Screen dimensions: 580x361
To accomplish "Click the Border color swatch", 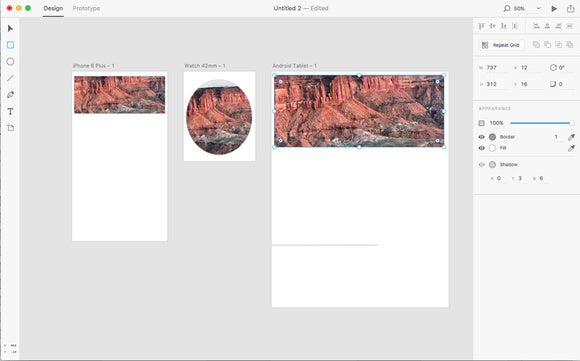I will 492,137.
